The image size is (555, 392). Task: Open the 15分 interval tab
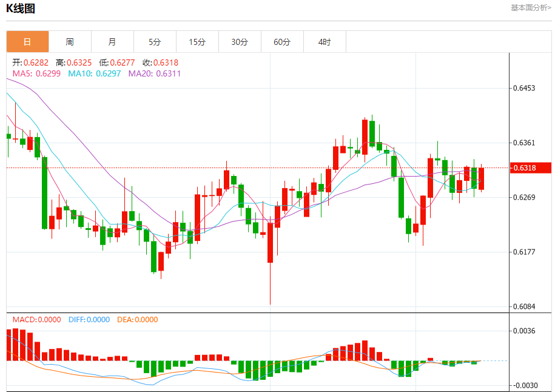click(x=198, y=42)
